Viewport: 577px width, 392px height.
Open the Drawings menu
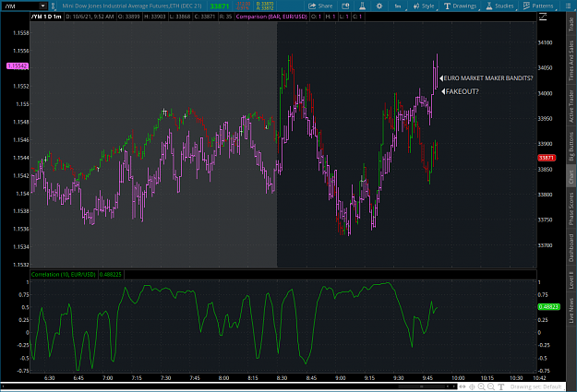(461, 6)
